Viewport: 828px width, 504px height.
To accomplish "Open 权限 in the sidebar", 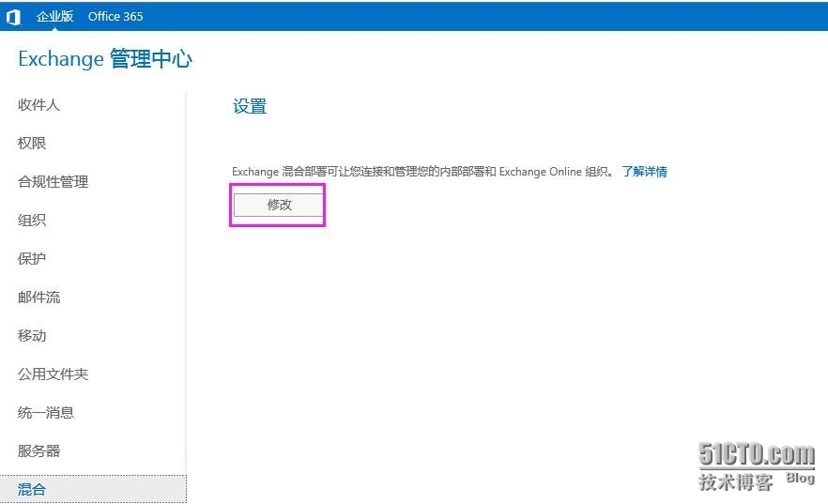I will point(32,143).
